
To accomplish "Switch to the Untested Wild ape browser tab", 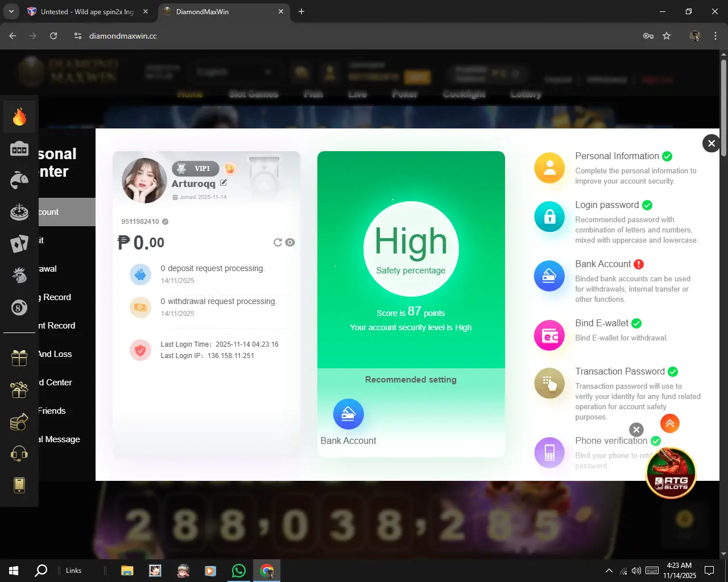I will click(88, 11).
